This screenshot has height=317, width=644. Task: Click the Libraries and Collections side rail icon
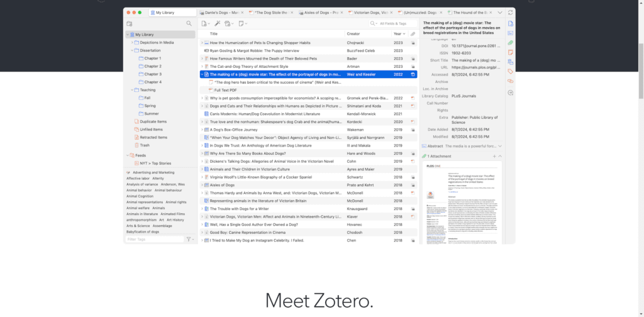pyautogui.click(x=511, y=62)
